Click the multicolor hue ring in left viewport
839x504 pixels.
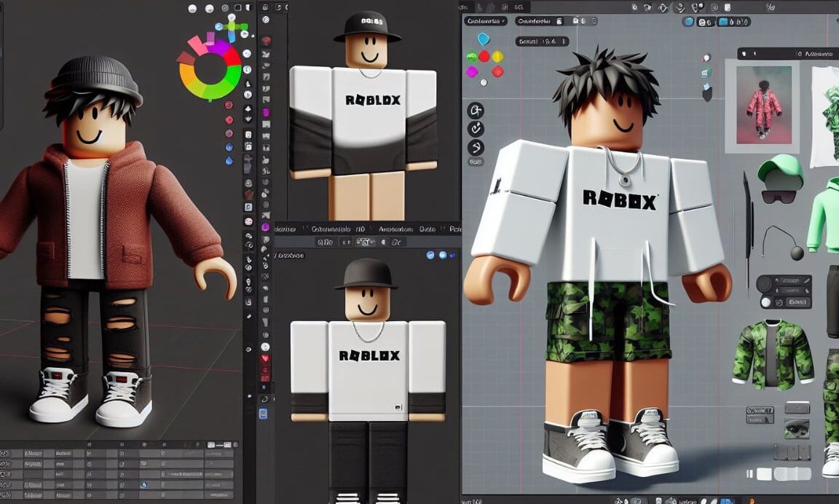pyautogui.click(x=210, y=71)
